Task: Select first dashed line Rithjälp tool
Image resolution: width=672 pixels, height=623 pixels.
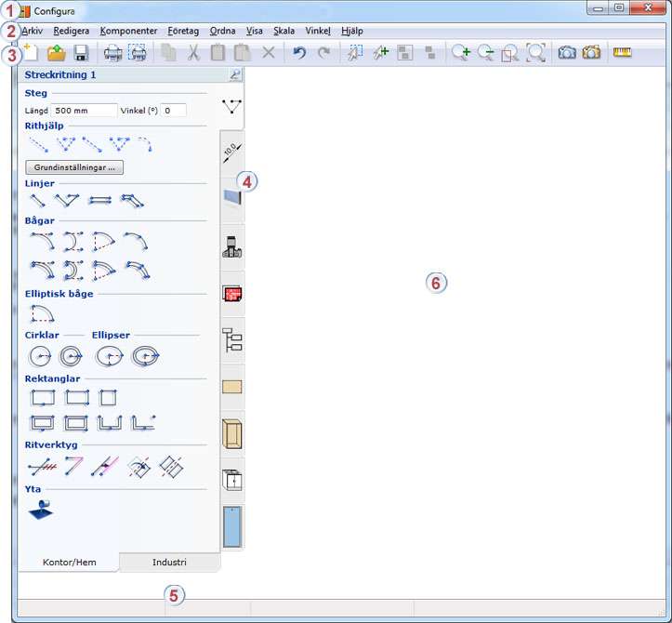Action: click(x=38, y=144)
